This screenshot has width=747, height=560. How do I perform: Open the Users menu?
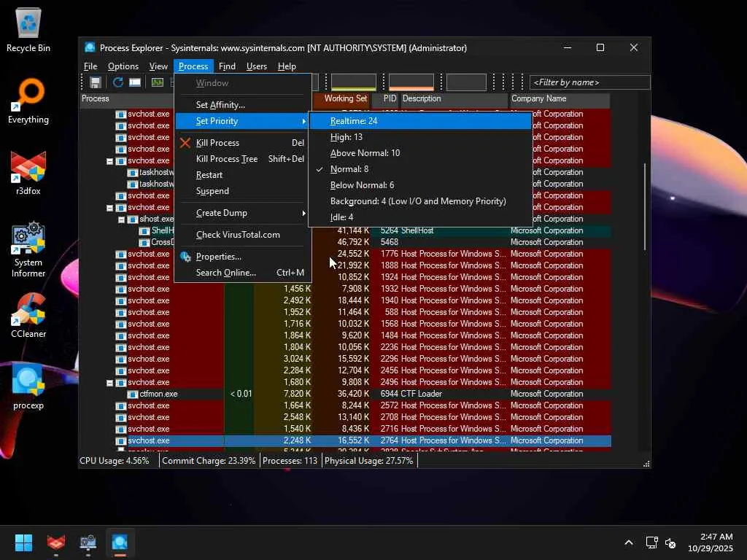click(x=256, y=66)
